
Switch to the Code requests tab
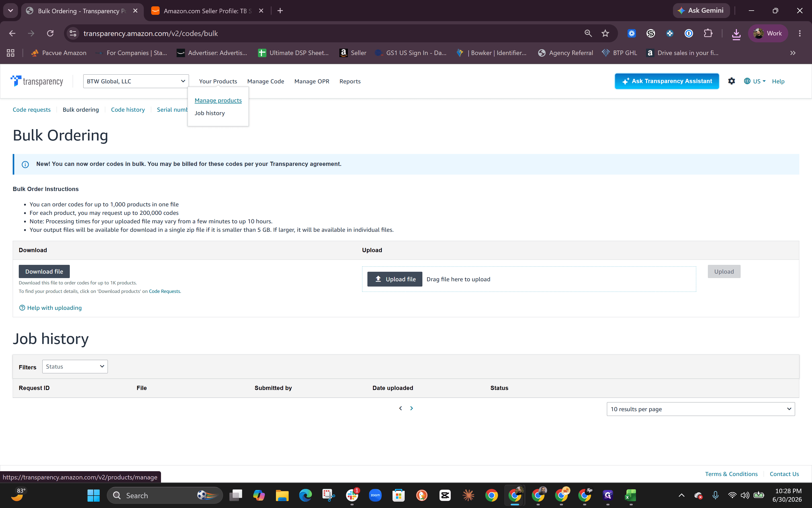[31, 110]
